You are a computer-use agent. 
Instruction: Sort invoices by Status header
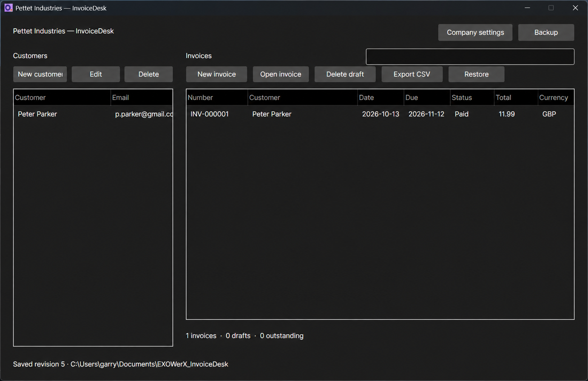(x=472, y=97)
